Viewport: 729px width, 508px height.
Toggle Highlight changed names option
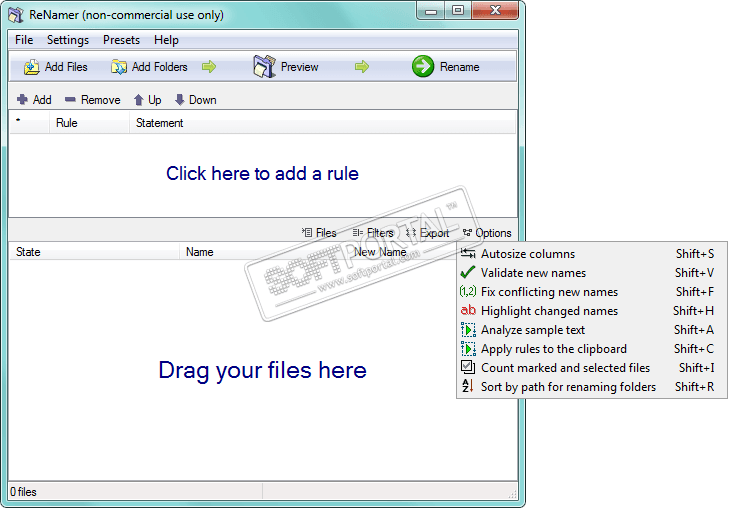pyautogui.click(x=592, y=311)
